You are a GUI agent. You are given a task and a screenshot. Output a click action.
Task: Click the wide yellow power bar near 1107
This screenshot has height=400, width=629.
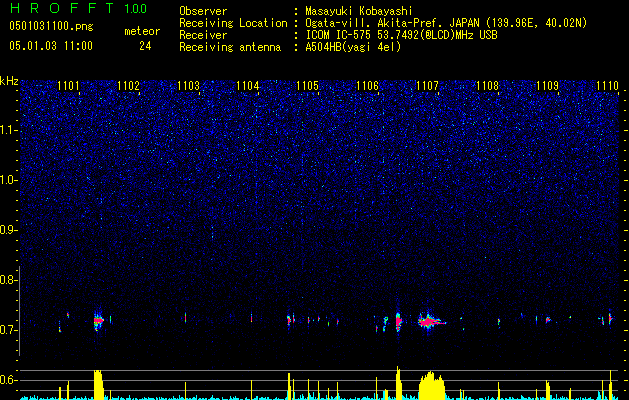pos(432,385)
